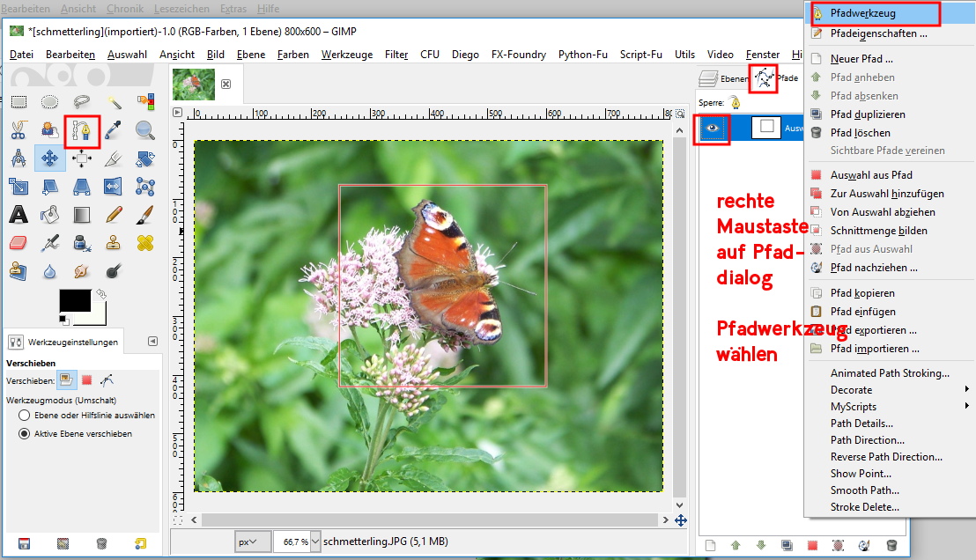
Task: Click the black foreground color swatch
Action: pos(74,300)
